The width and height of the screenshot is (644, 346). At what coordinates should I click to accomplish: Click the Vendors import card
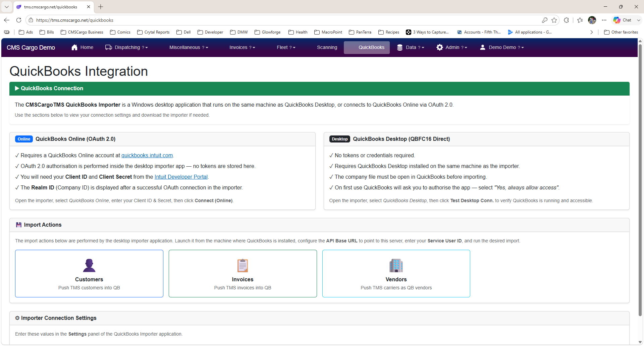[396, 274]
